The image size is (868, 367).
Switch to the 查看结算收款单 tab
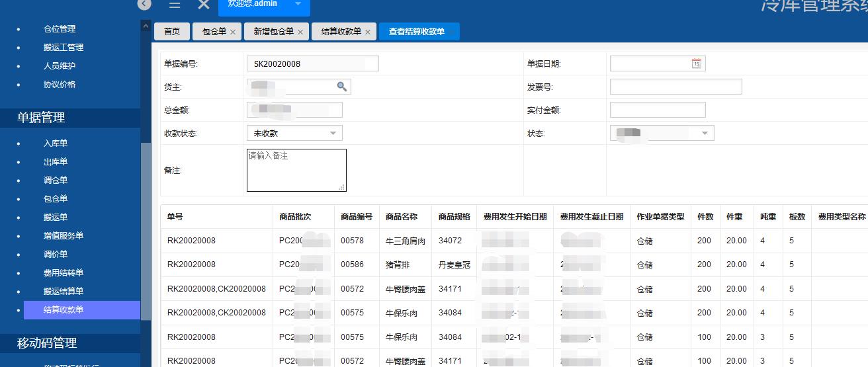pos(417,32)
